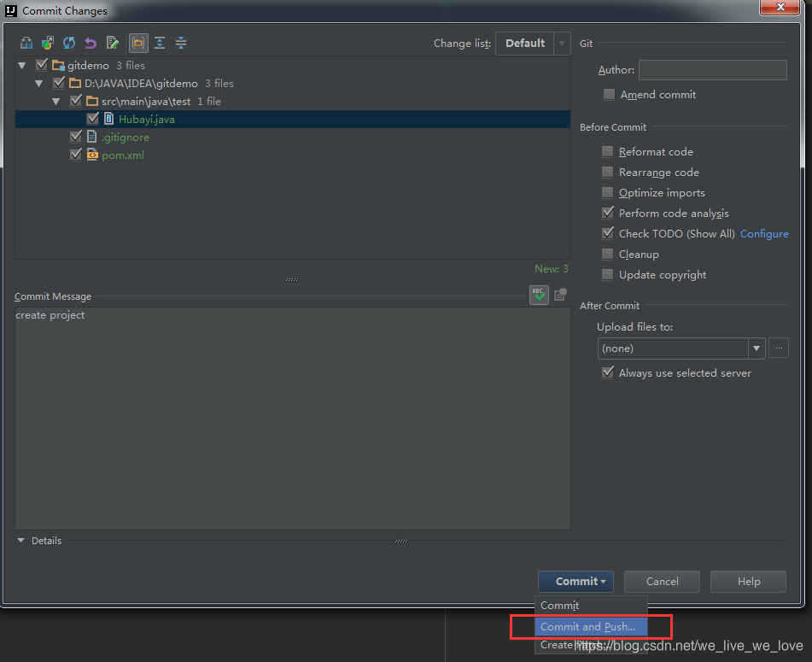
Task: Enable the Update copyright checkbox
Action: (x=607, y=274)
